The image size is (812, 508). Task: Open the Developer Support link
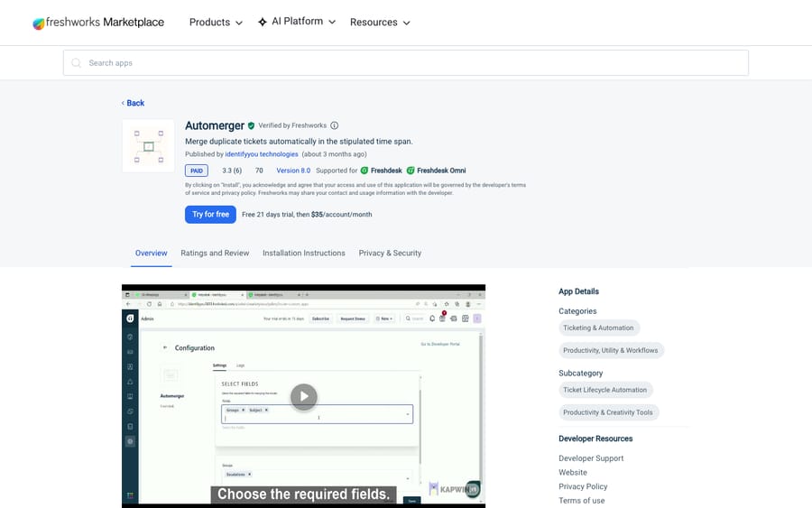(591, 458)
